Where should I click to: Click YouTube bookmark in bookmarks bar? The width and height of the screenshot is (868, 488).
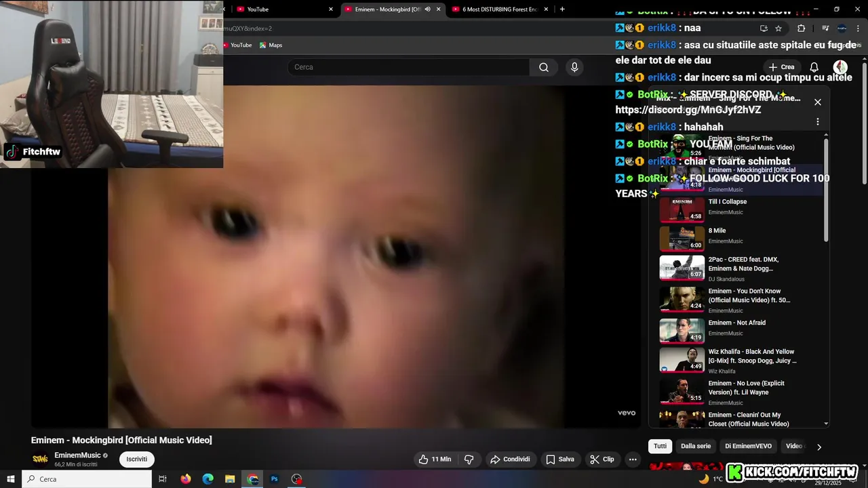point(237,45)
